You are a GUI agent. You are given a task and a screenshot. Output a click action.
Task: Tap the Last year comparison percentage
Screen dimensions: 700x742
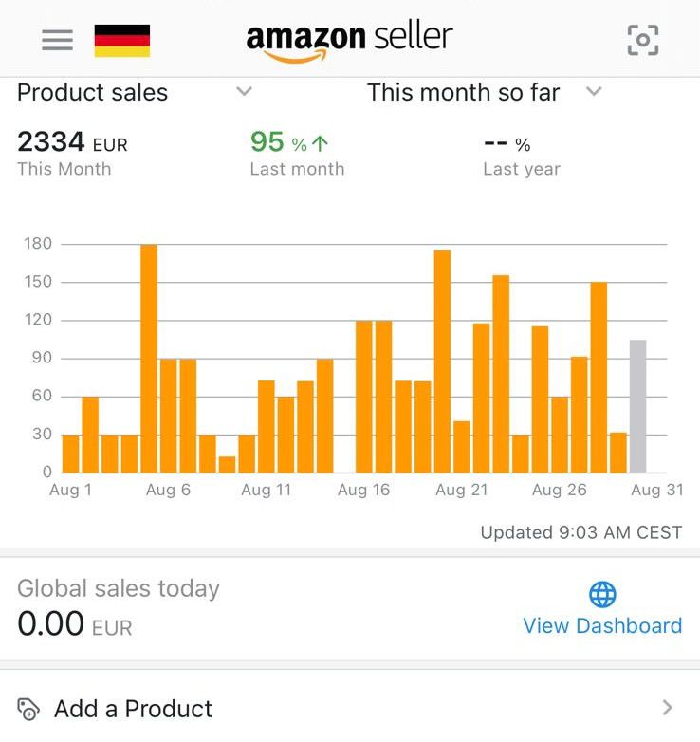(x=507, y=145)
